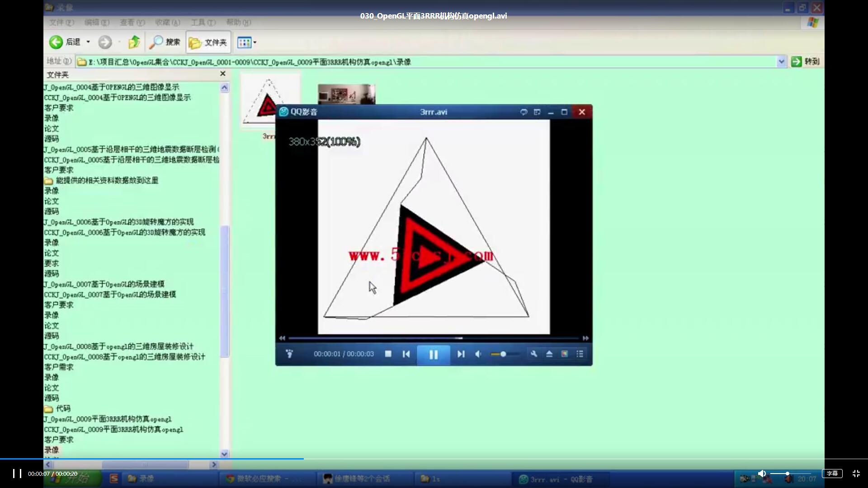The height and width of the screenshot is (488, 868).
Task: Expand the address bar dropdown arrow
Action: pyautogui.click(x=781, y=62)
